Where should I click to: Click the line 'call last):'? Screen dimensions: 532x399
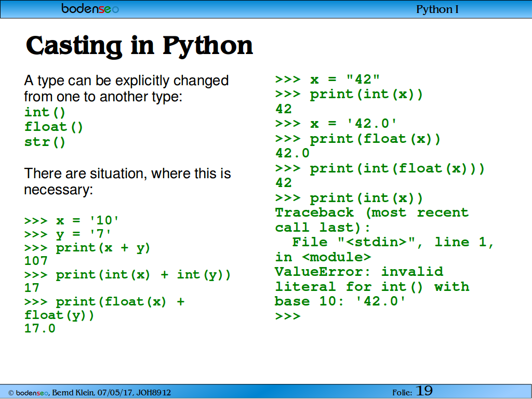coord(323,228)
